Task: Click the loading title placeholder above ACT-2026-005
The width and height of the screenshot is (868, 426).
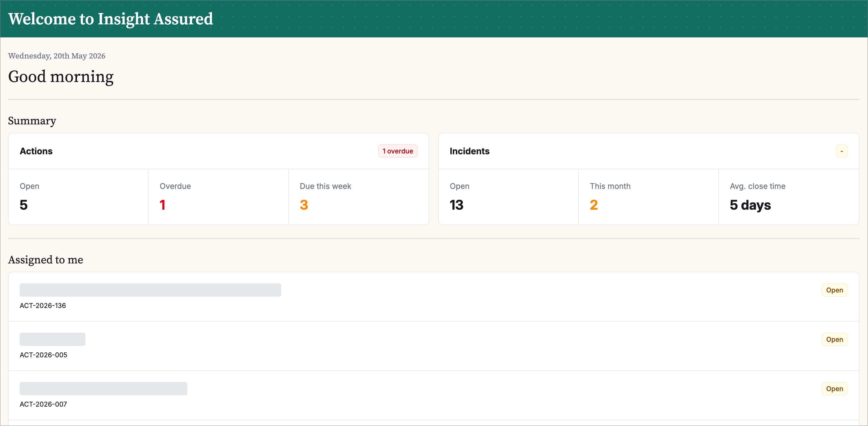Action: [52, 339]
